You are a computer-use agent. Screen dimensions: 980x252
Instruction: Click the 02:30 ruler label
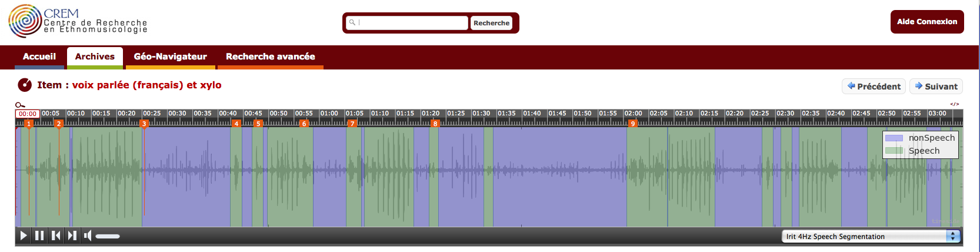pyautogui.click(x=785, y=113)
